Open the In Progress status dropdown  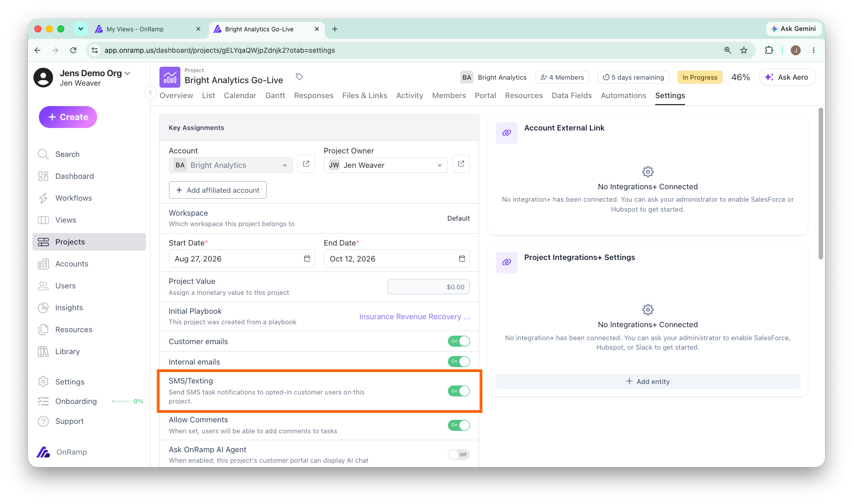pyautogui.click(x=700, y=77)
